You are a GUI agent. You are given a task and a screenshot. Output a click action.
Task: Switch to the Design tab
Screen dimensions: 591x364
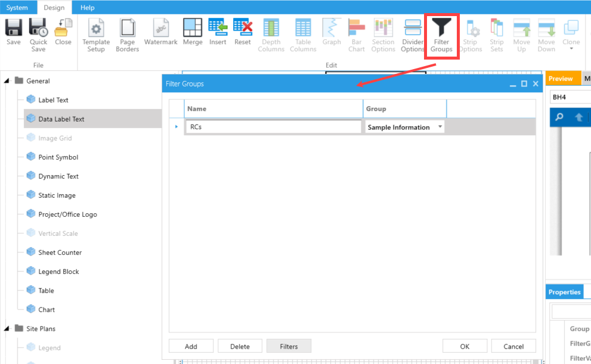tap(54, 8)
